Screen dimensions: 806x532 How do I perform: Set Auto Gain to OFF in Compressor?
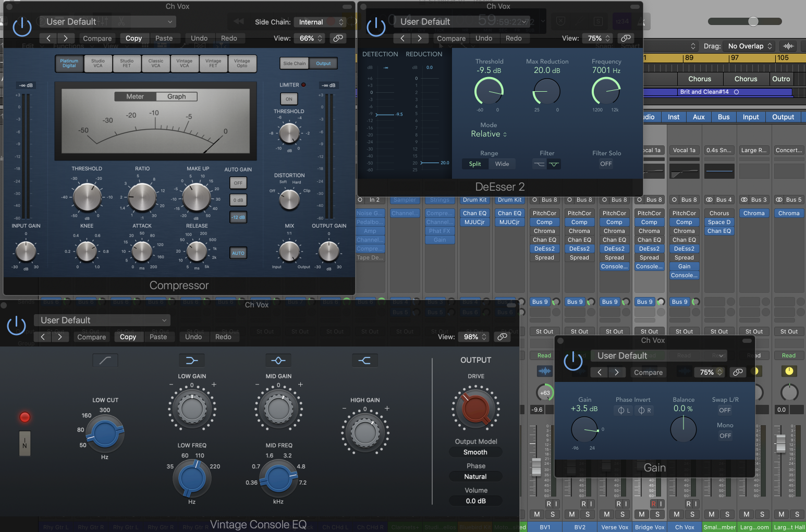(x=238, y=183)
